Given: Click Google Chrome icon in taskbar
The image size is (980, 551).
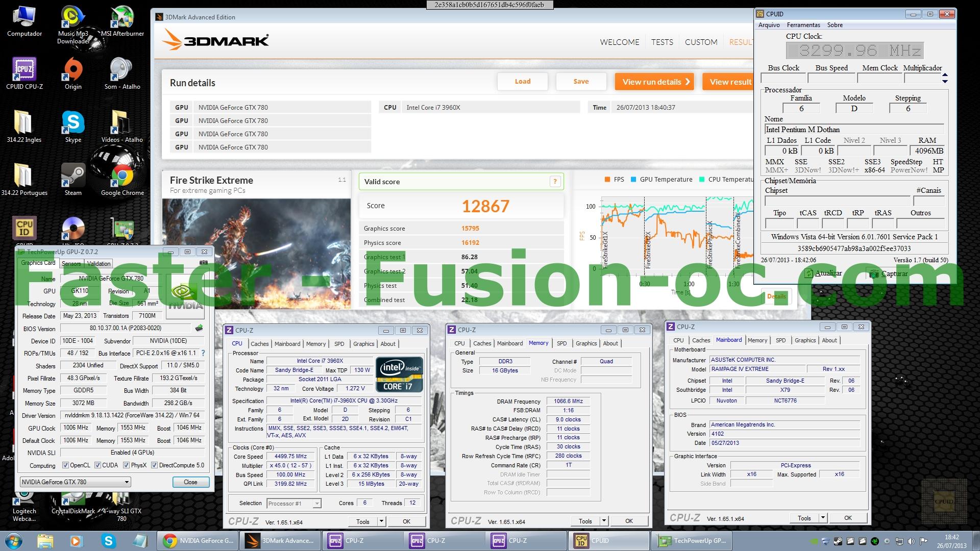Looking at the screenshot, I should [x=170, y=541].
